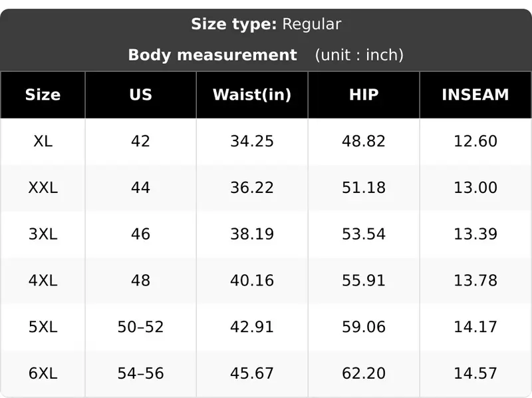The height and width of the screenshot is (398, 532).
Task: Select the XL size cell
Action: [x=43, y=141]
